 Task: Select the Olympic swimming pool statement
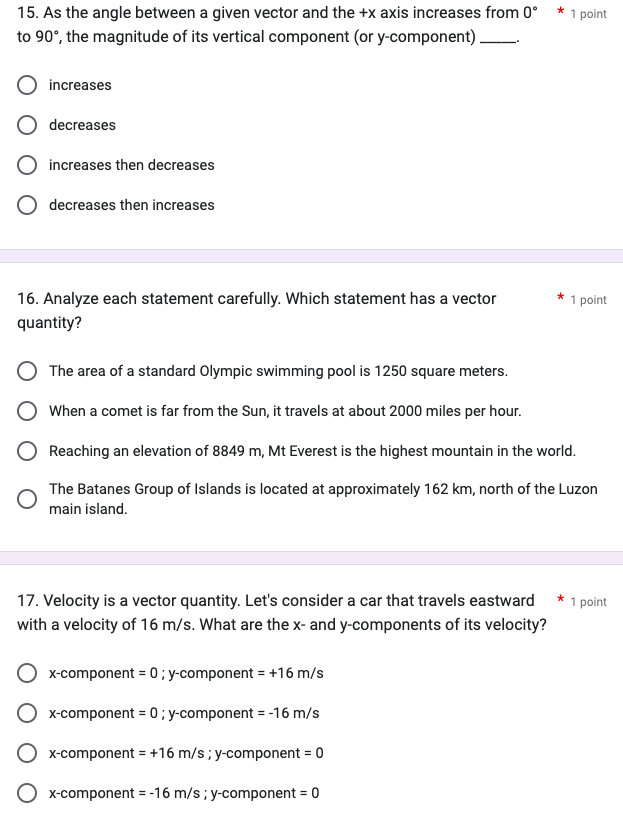click(x=27, y=371)
